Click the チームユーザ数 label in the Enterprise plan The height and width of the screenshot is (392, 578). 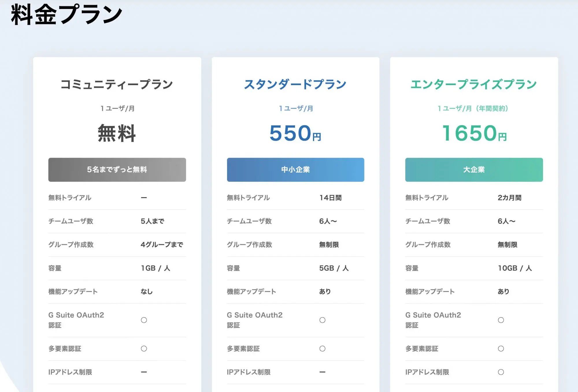click(x=428, y=221)
